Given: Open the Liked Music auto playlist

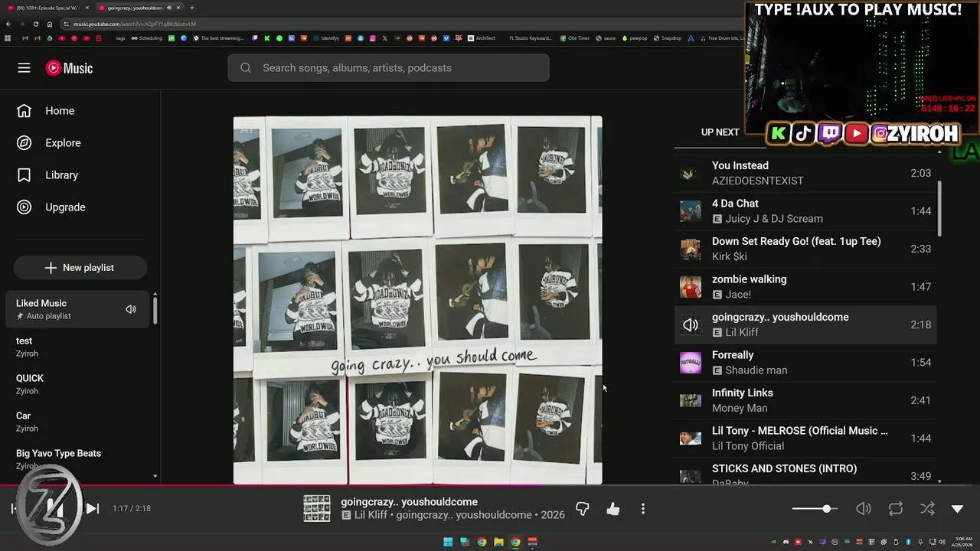Looking at the screenshot, I should tap(77, 309).
